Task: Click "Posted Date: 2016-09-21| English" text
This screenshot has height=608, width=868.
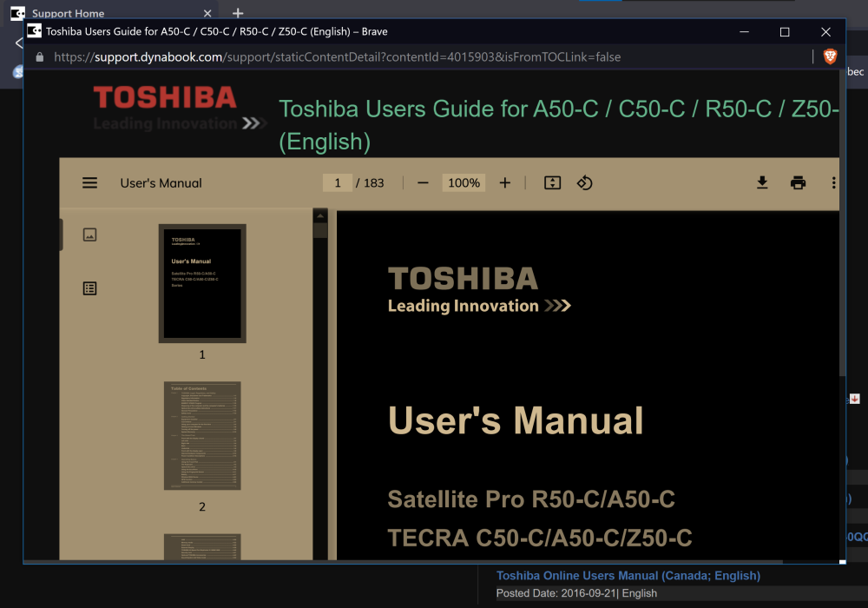Action: click(576, 593)
